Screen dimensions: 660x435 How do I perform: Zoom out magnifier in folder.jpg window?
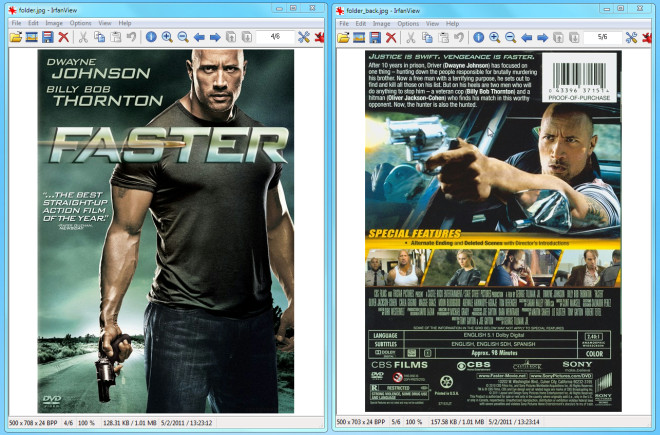pyautogui.click(x=183, y=37)
